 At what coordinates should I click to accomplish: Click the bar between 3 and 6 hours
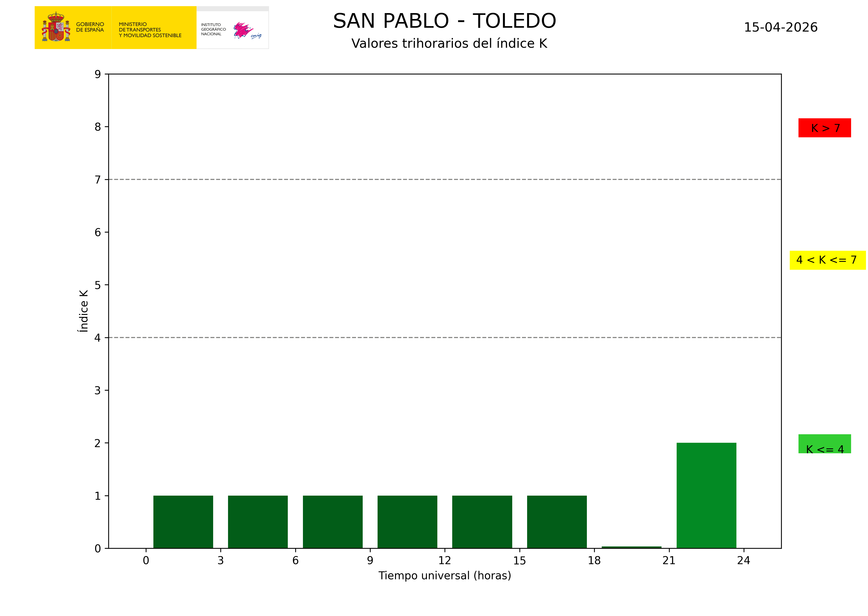258,522
